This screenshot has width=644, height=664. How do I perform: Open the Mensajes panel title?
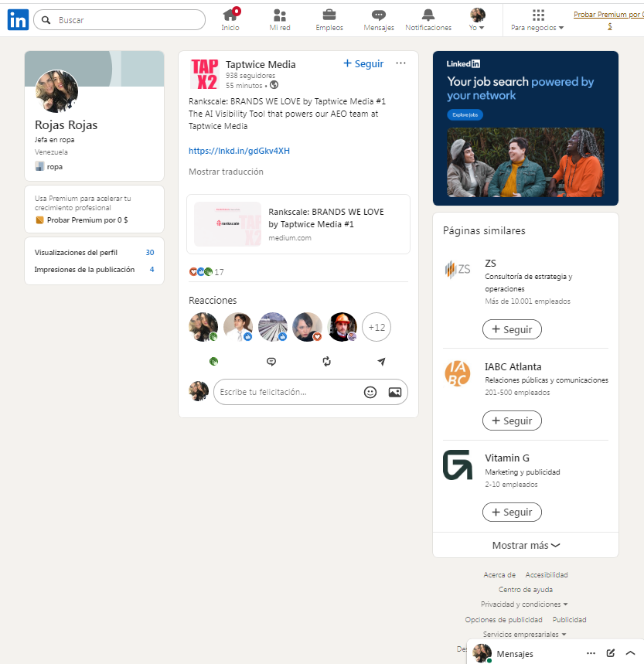[515, 654]
